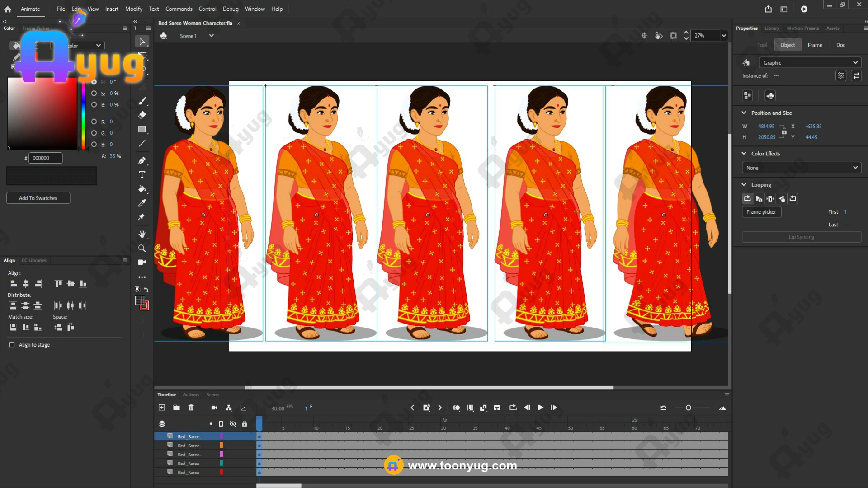The image size is (868, 488).
Task: Create new folder in timeline
Action: click(176, 408)
